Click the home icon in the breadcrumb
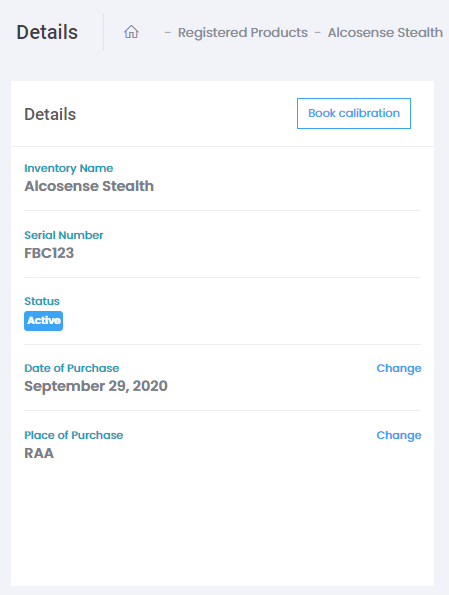This screenshot has width=449, height=595. tap(131, 32)
